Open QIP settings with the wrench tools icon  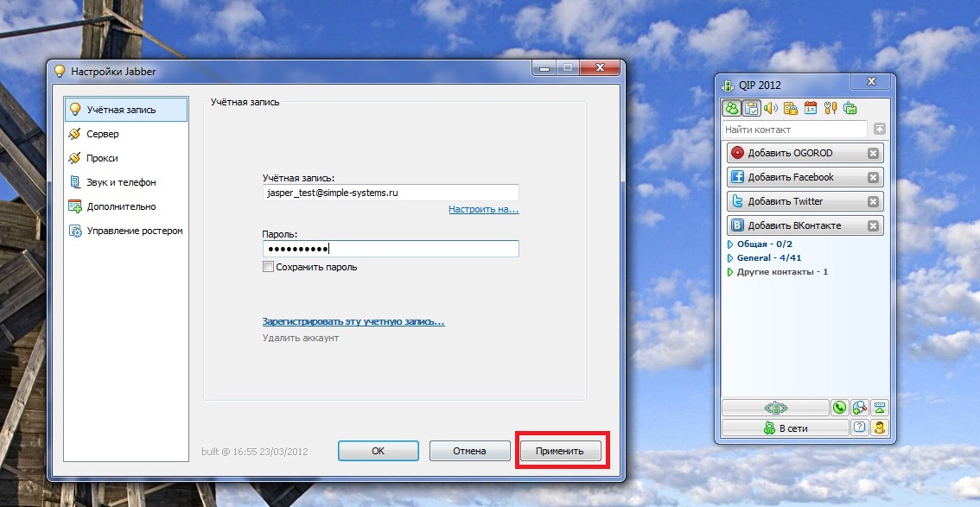830,108
